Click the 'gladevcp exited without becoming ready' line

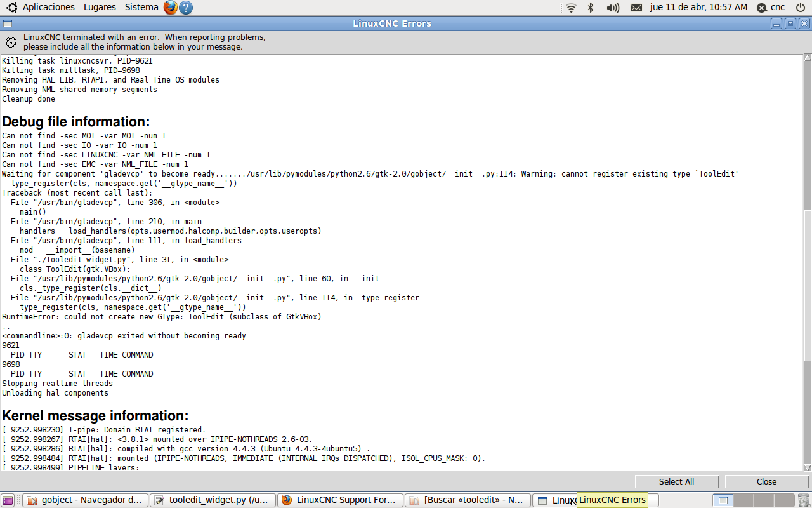tap(124, 336)
